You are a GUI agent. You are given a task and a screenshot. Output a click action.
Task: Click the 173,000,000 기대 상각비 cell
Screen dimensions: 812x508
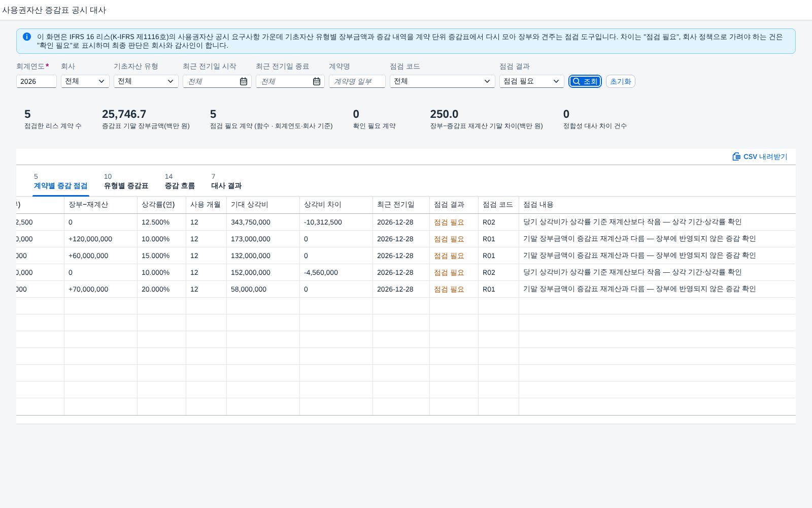pyautogui.click(x=263, y=239)
